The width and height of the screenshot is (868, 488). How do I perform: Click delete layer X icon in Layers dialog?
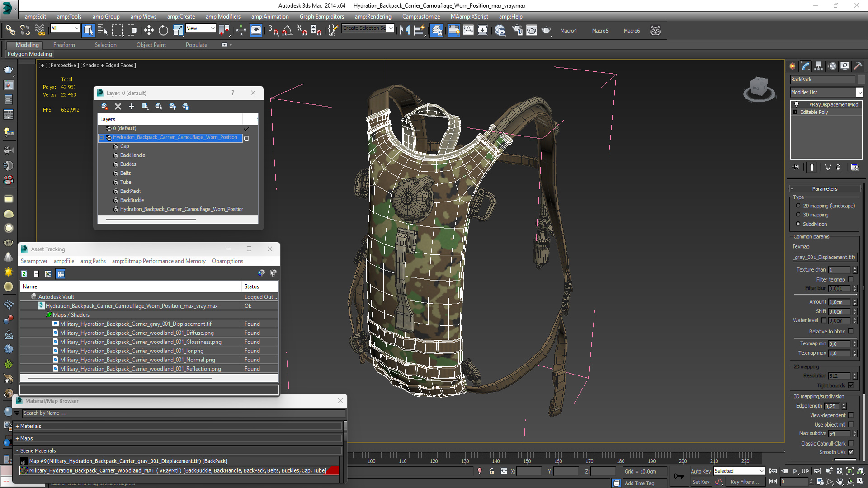(118, 106)
